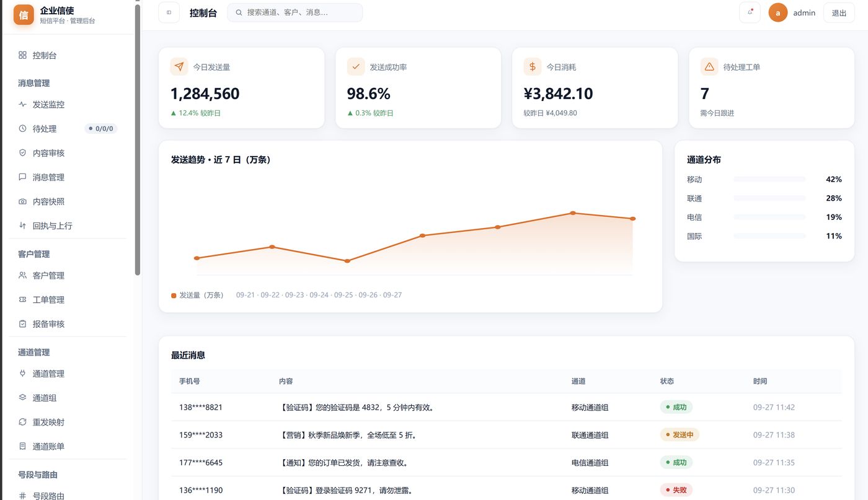Open the notification bell icon

[x=750, y=12]
